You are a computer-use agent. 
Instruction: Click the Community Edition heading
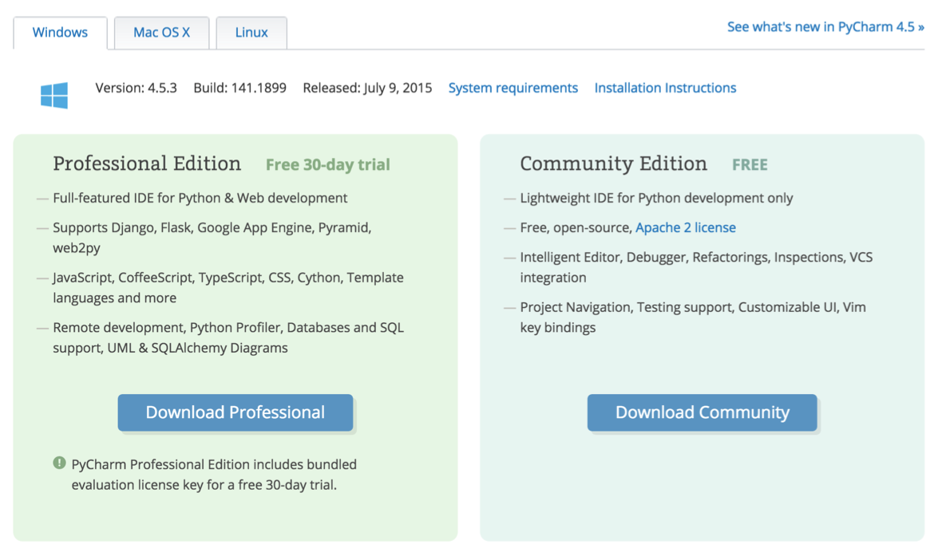tap(613, 164)
